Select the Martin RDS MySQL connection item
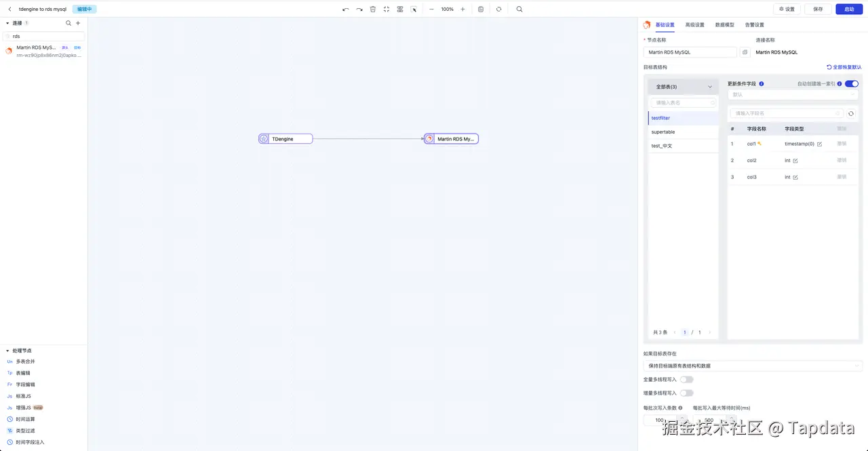 (x=43, y=52)
